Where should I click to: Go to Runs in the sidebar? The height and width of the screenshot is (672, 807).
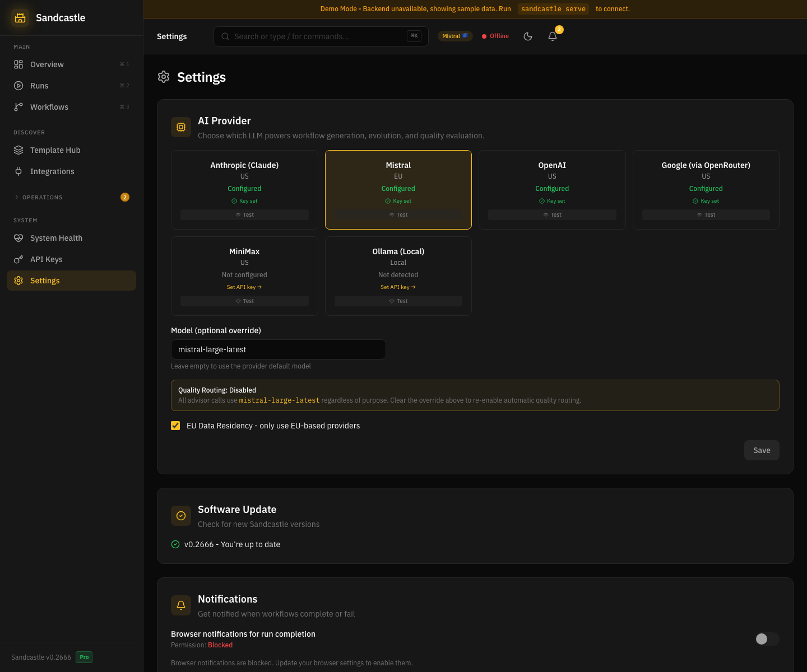point(71,86)
